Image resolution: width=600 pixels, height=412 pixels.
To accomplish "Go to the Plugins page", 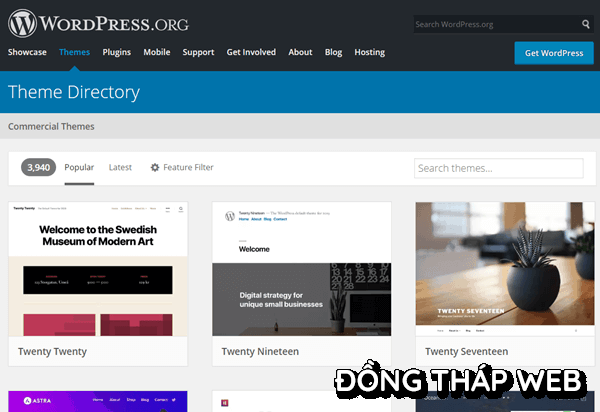I will click(117, 52).
